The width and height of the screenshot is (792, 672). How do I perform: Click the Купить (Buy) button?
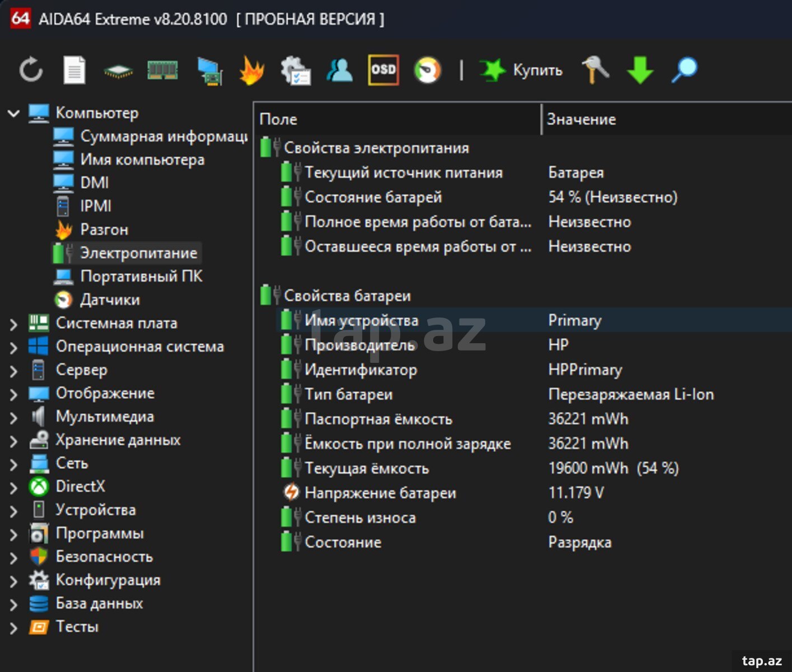point(521,71)
